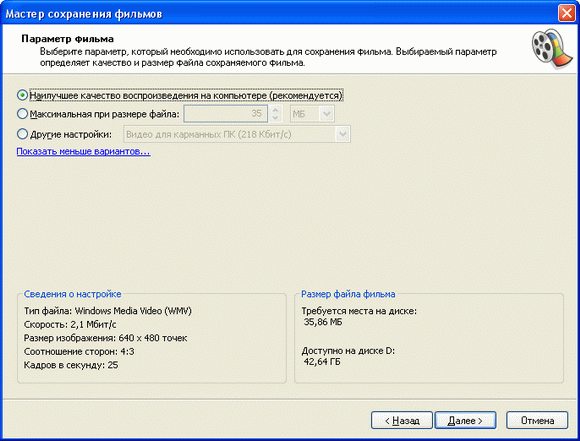The height and width of the screenshot is (441, 580).
Task: Open the МБ units dropdown
Action: point(312,114)
